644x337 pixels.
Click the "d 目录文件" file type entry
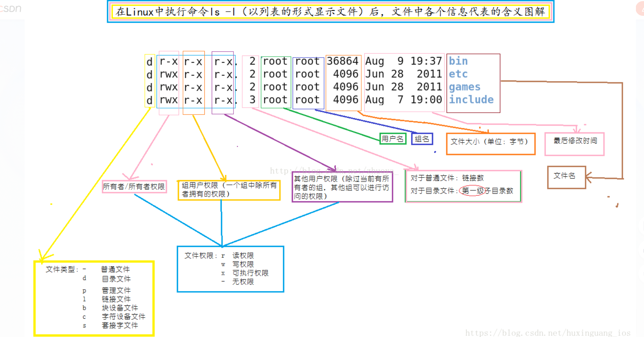tap(106, 279)
